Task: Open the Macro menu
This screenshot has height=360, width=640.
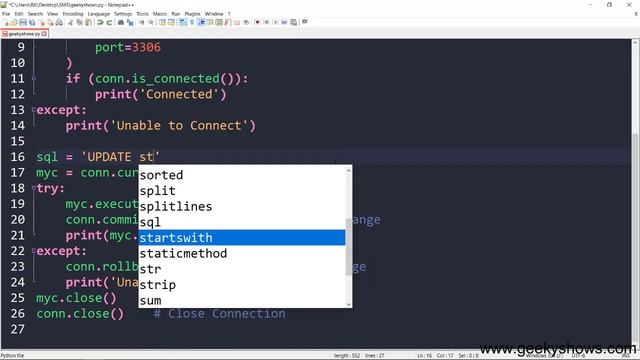Action: point(160,14)
